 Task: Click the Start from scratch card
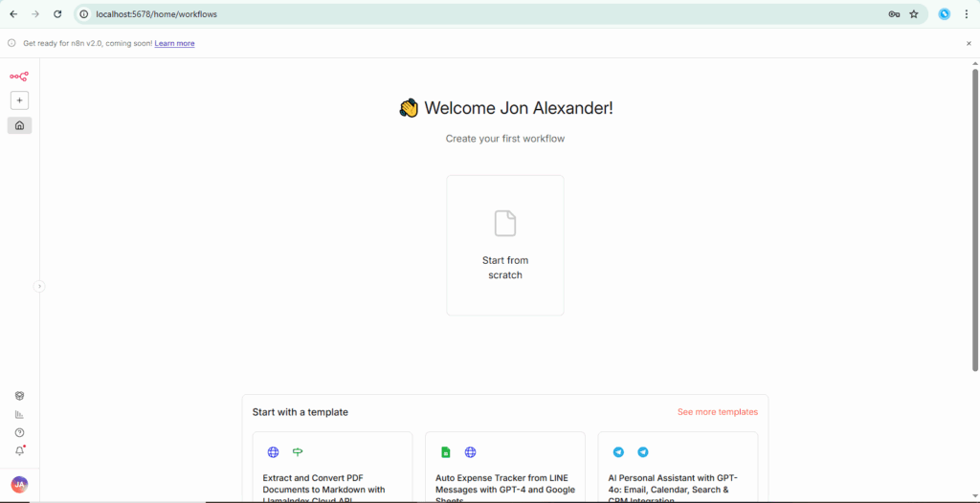(505, 245)
